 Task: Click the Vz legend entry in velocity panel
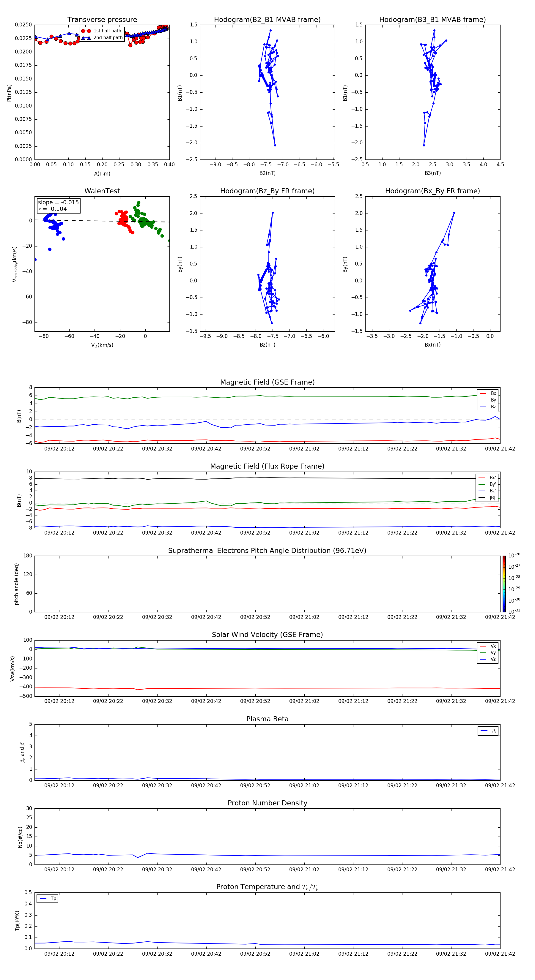coord(488,659)
